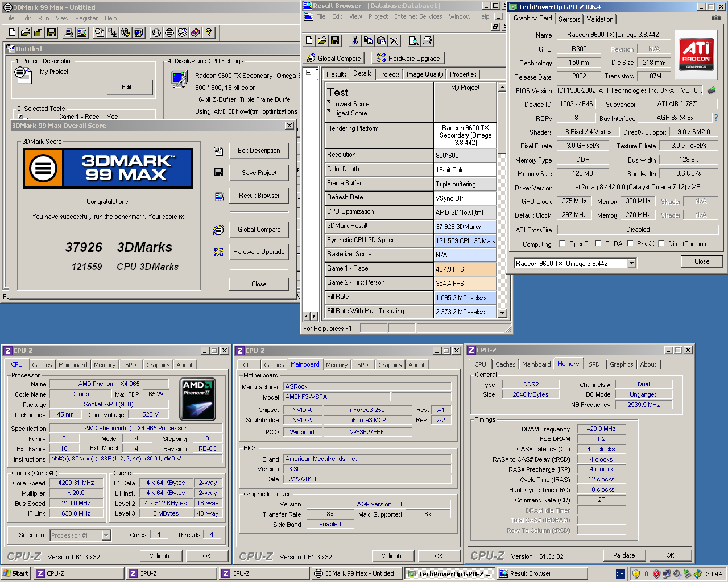
Task: Open the Graphics tab in Mainboard CPU-Z window
Action: click(390, 365)
